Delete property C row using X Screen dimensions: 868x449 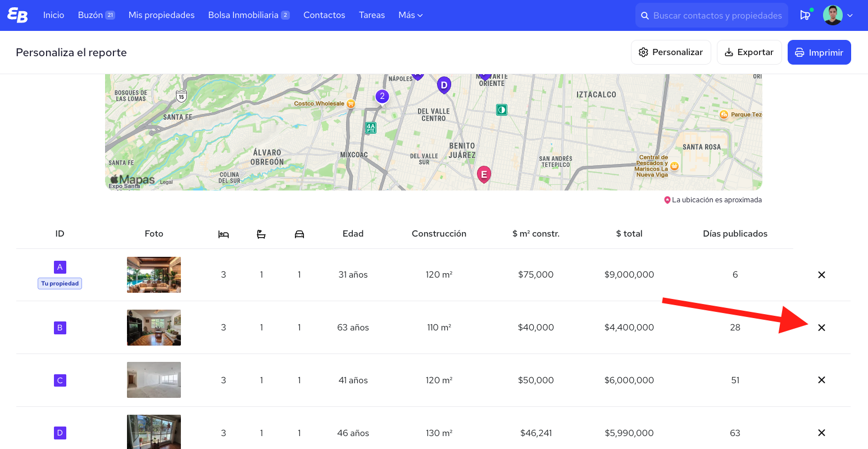821,380
